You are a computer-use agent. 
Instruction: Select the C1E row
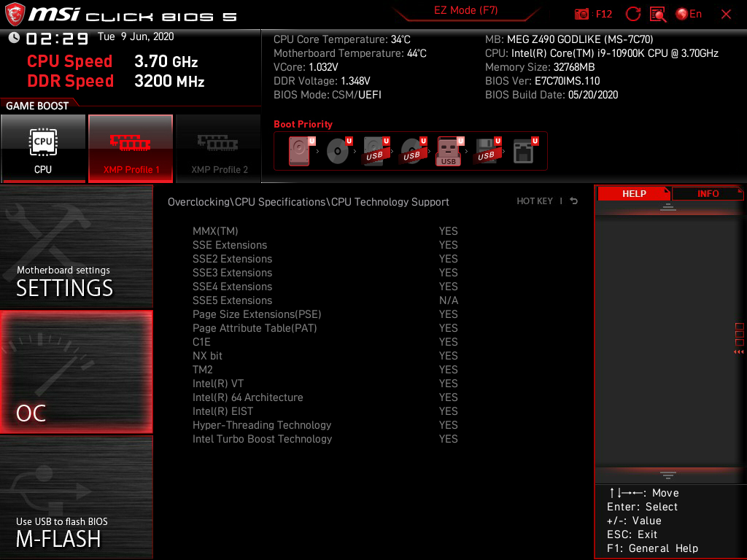(x=325, y=341)
